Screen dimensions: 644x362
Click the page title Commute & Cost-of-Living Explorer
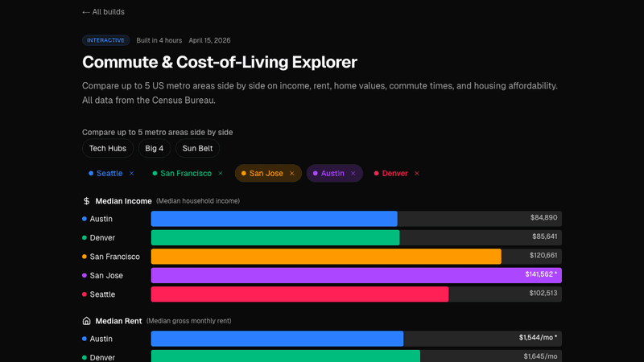click(x=220, y=63)
